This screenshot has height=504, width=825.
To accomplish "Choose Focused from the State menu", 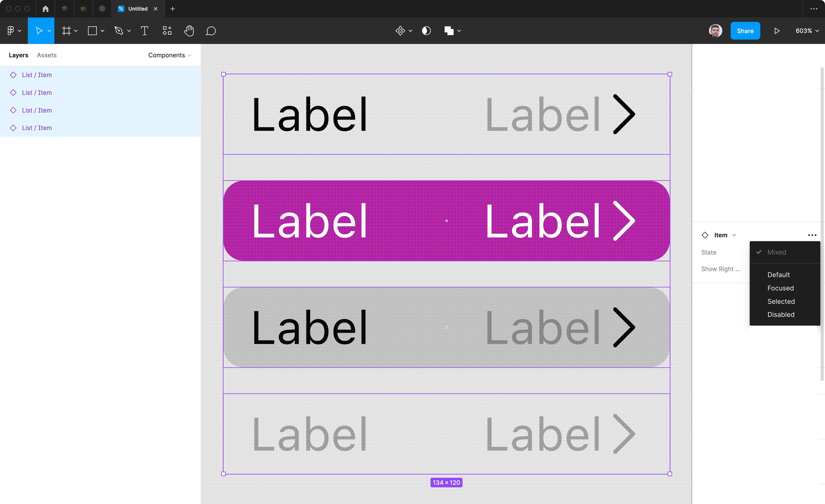I will click(781, 288).
